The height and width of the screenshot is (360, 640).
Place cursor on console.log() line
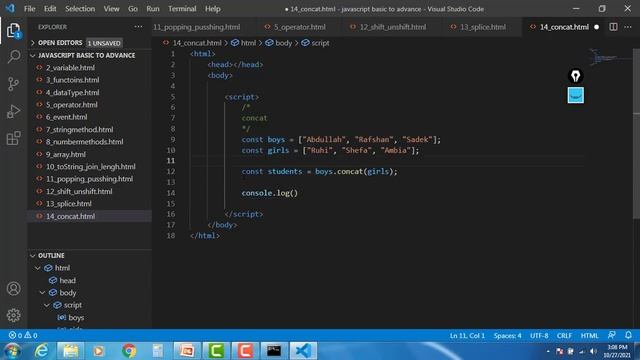(270, 193)
